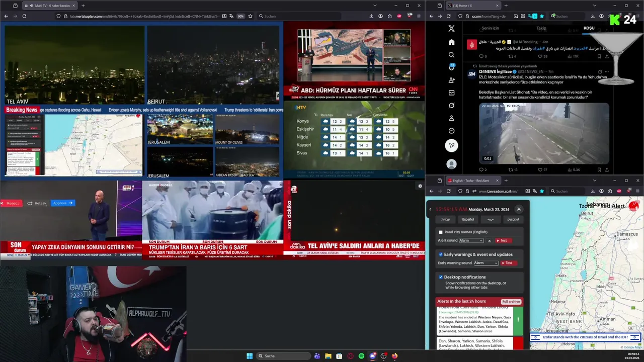Click Approve button on overlay
The height and width of the screenshot is (362, 644).
click(63, 203)
